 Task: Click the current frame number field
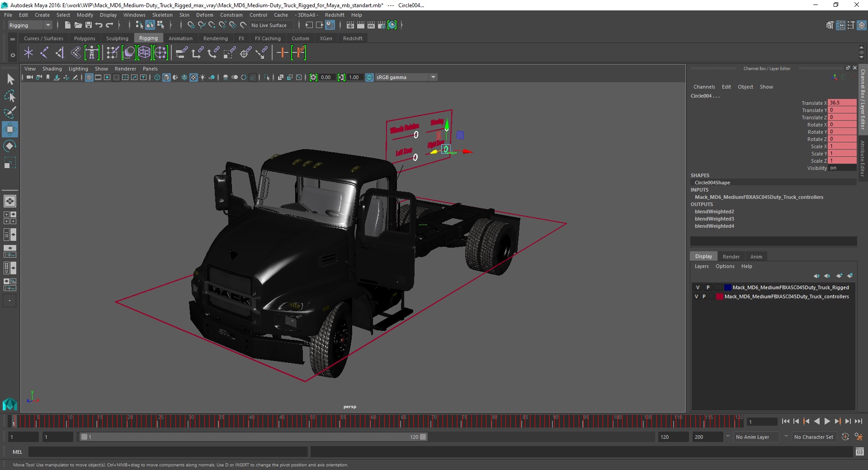pos(762,422)
